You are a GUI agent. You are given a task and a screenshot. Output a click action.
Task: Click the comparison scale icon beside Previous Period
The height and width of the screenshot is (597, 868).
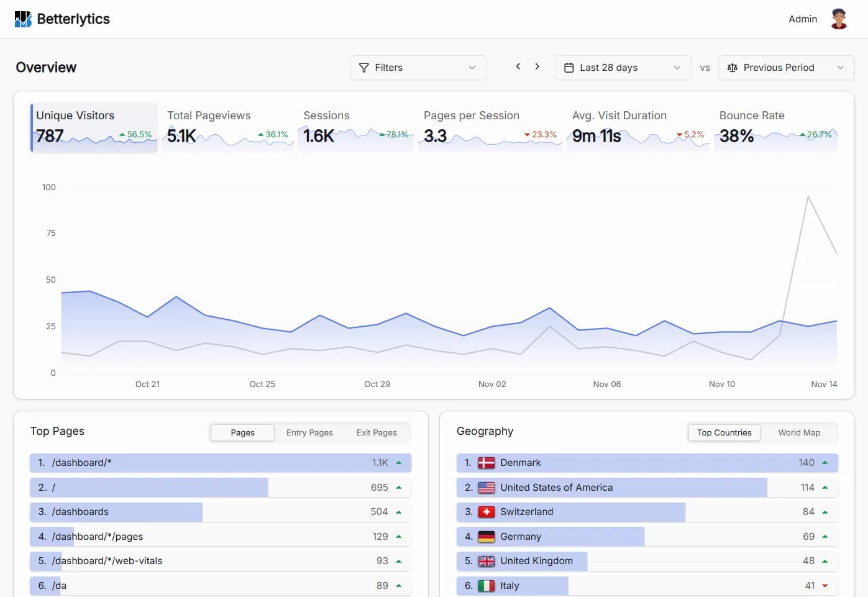733,67
